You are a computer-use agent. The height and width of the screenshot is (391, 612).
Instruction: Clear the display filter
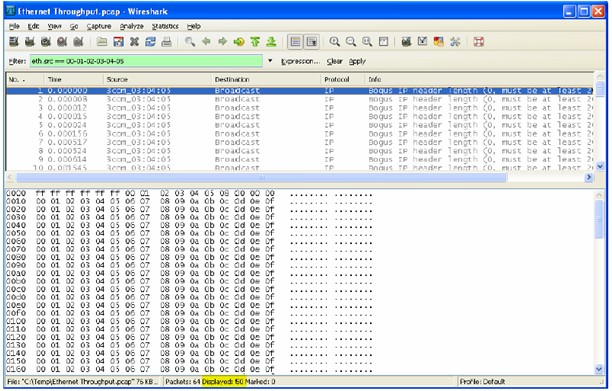pos(334,61)
